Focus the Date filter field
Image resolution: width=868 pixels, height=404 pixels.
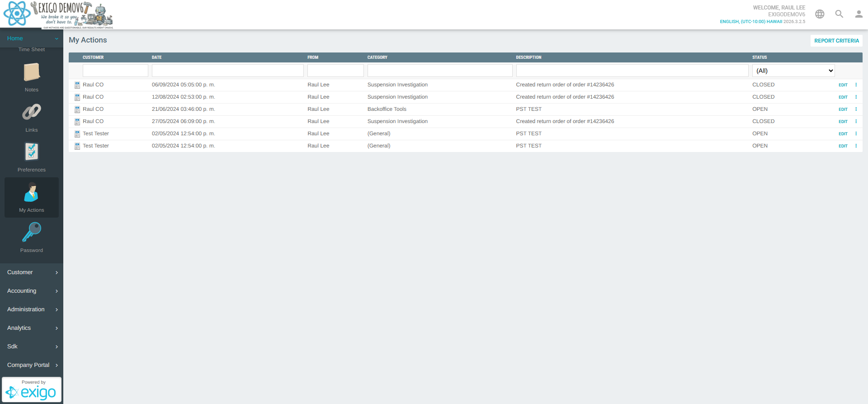[x=228, y=71]
